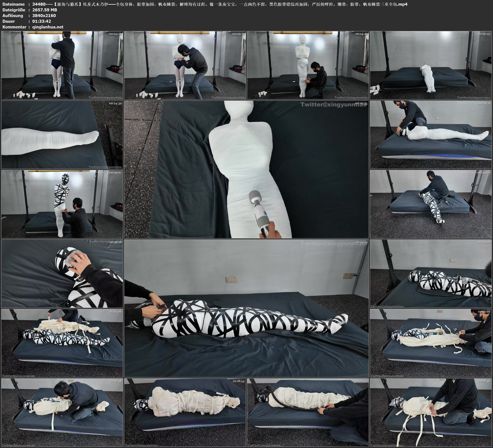The width and height of the screenshot is (493, 448).
Task: Select the thumbnail at 00:44:23
Action: 431,204
